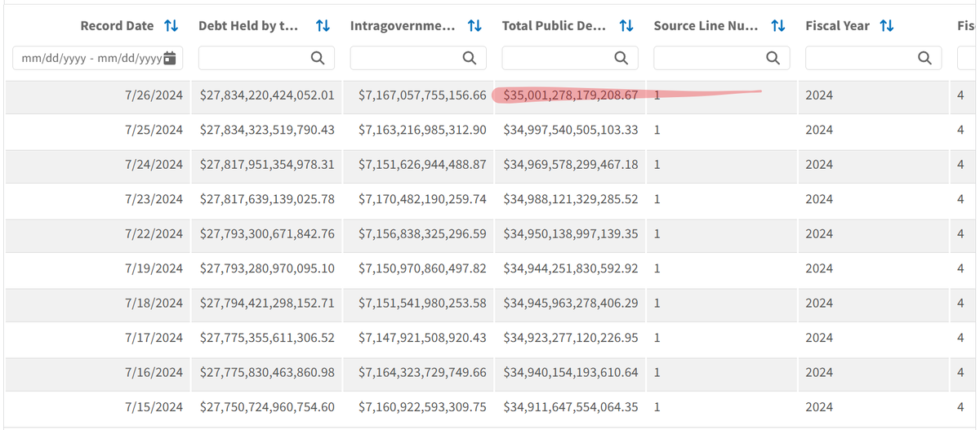The height and width of the screenshot is (430, 980).
Task: Click the Debt Held by the Public search field
Action: coord(266,58)
